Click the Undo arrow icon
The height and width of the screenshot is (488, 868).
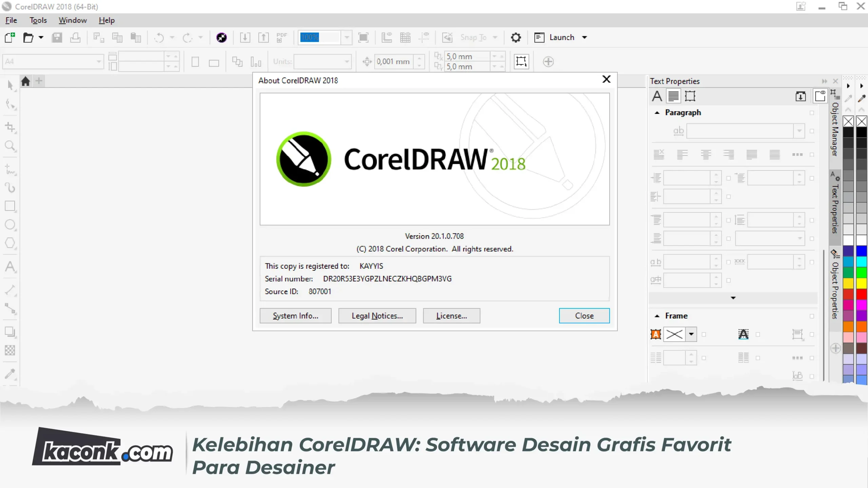[159, 37]
